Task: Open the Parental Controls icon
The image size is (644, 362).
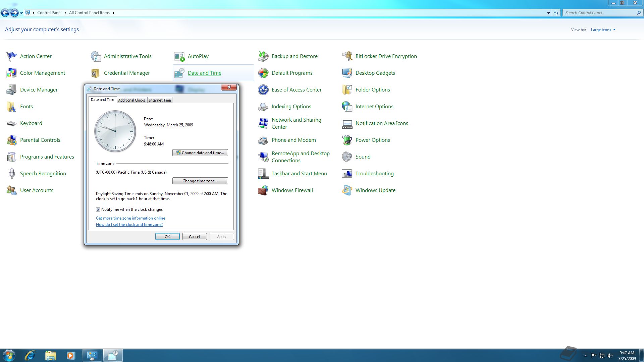Action: pos(11,140)
